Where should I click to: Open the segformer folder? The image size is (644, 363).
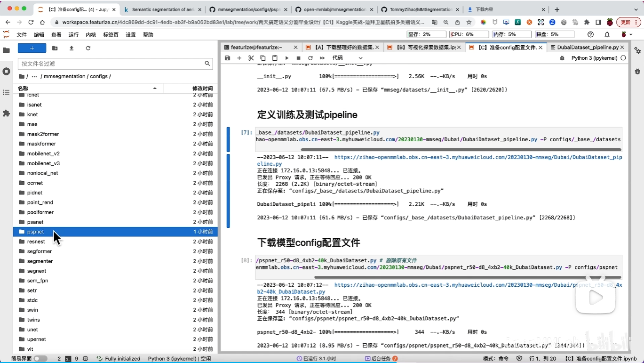(x=40, y=251)
